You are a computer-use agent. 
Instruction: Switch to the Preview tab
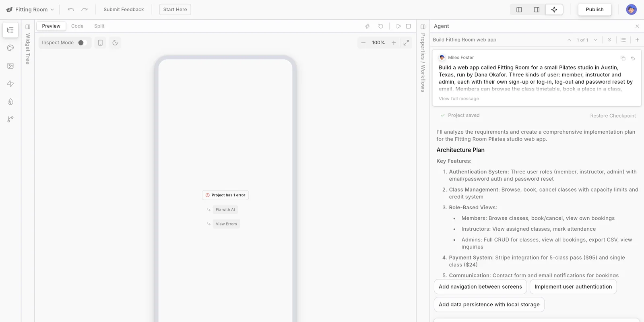pos(51,26)
